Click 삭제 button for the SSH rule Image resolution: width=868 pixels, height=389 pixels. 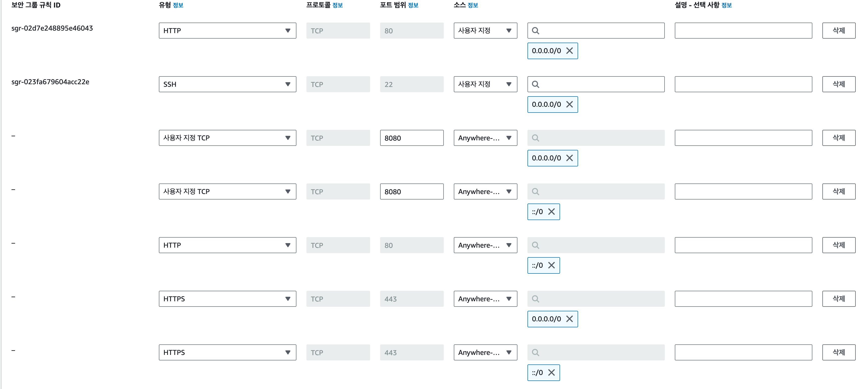(838, 84)
